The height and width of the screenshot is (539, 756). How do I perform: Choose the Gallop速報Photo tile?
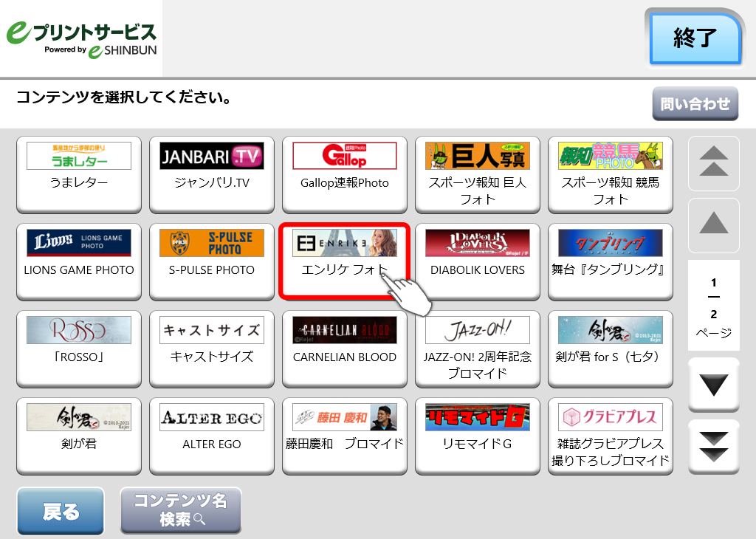(345, 174)
